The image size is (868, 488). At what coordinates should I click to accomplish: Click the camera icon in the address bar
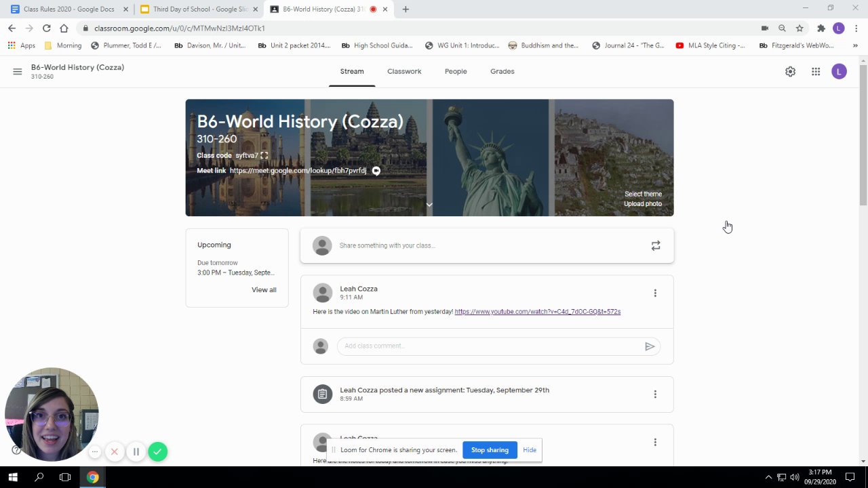pos(765,28)
